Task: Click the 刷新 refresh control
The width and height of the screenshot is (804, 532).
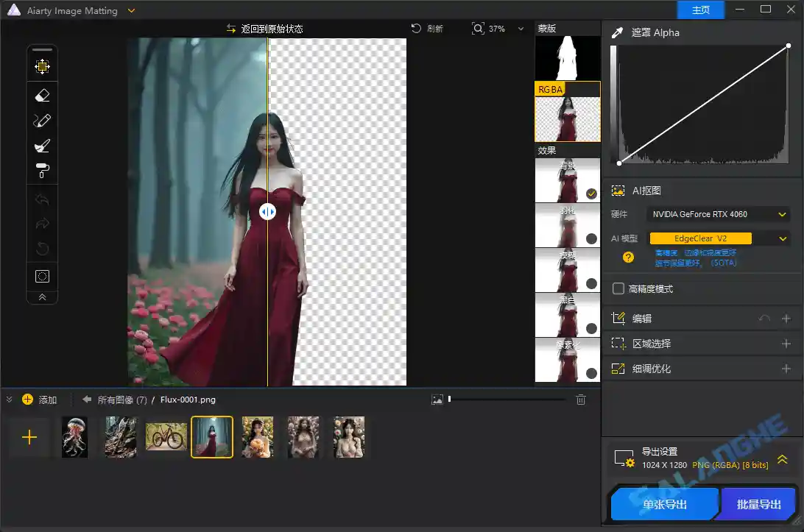Action: [x=428, y=28]
